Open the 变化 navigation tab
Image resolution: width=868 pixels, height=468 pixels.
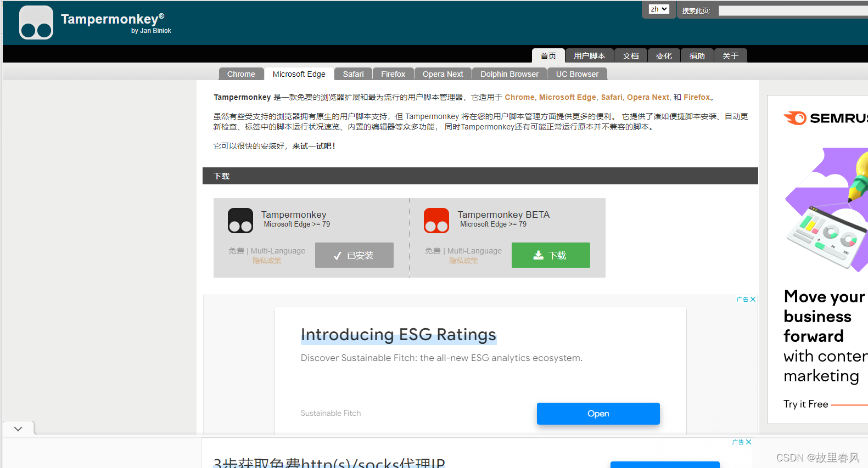point(664,56)
